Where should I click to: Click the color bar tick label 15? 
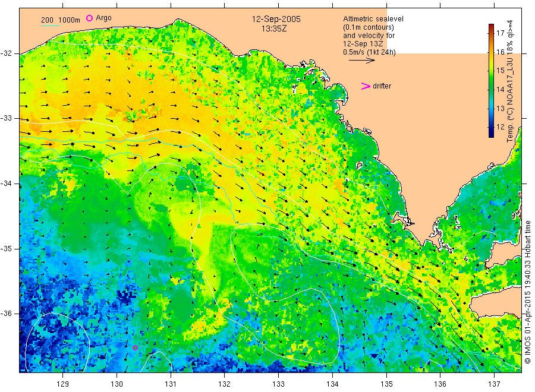click(x=500, y=71)
